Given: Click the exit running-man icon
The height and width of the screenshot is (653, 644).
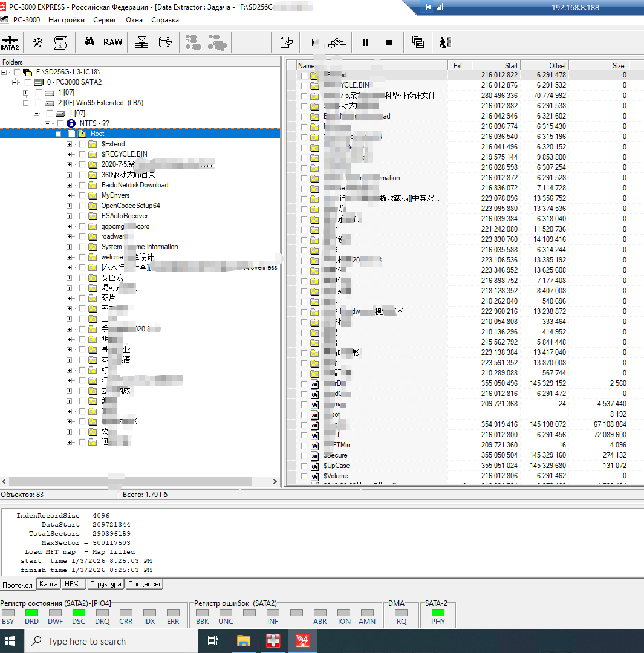Looking at the screenshot, I should pos(446,42).
